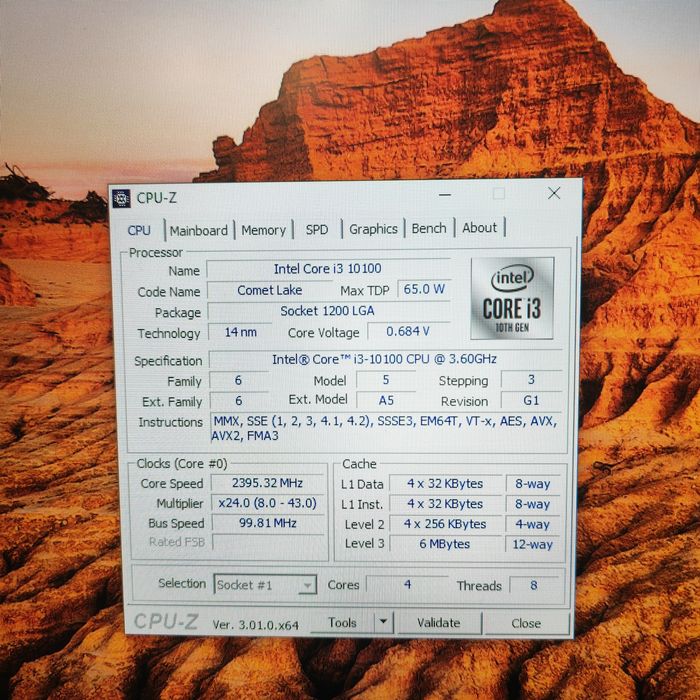Click the Tools button

click(342, 622)
